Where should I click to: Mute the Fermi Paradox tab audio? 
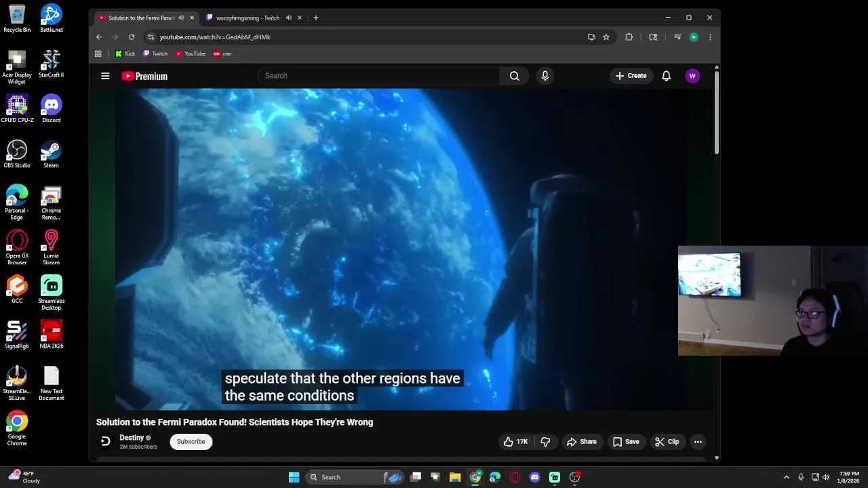pos(181,18)
